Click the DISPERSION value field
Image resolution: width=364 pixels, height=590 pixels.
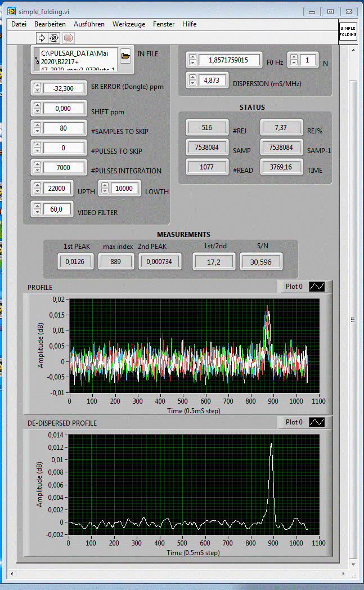(x=212, y=80)
